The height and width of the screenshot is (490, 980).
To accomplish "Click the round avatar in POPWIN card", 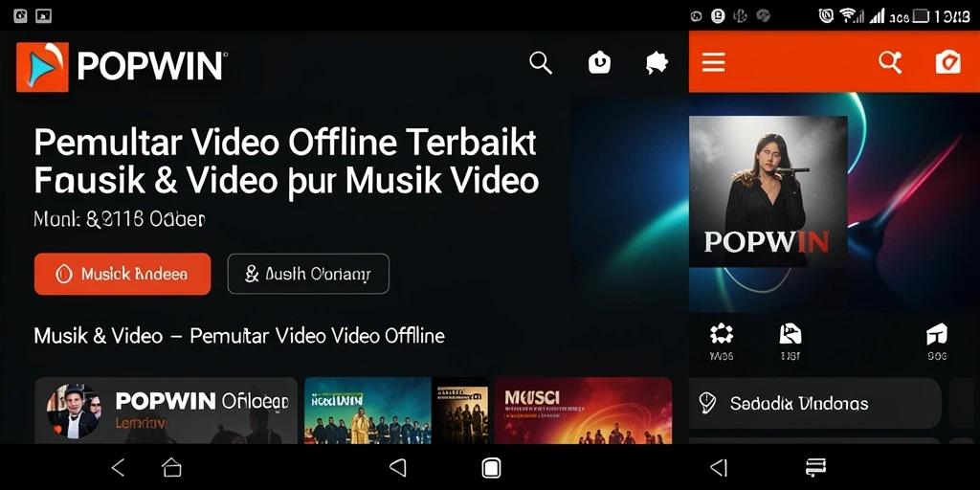I will tap(73, 411).
